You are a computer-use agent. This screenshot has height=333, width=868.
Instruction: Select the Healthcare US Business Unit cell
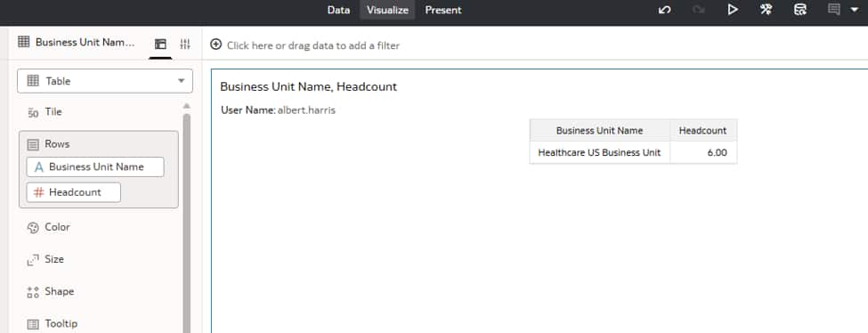[x=599, y=152]
